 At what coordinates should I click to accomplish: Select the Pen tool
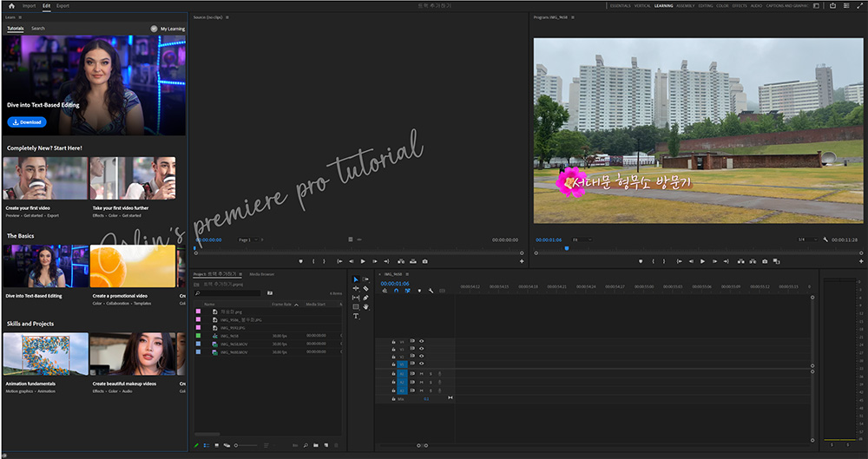365,298
